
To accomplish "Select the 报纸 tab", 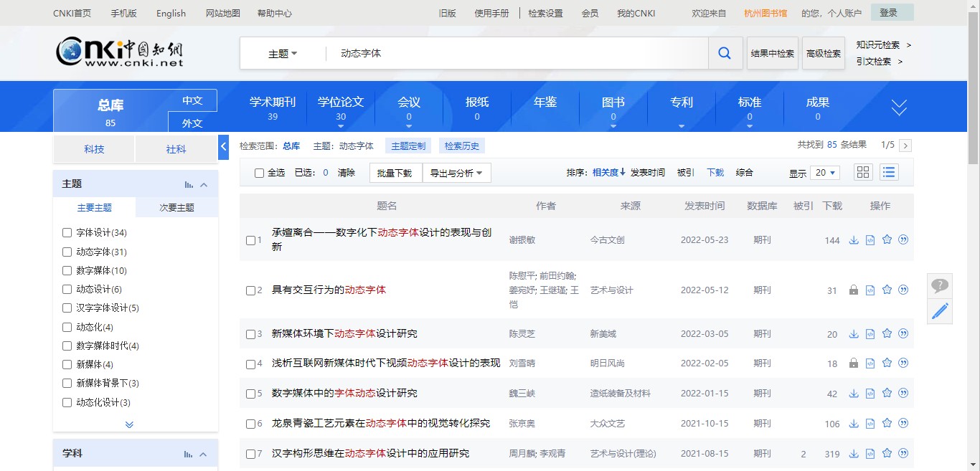I will [477, 108].
